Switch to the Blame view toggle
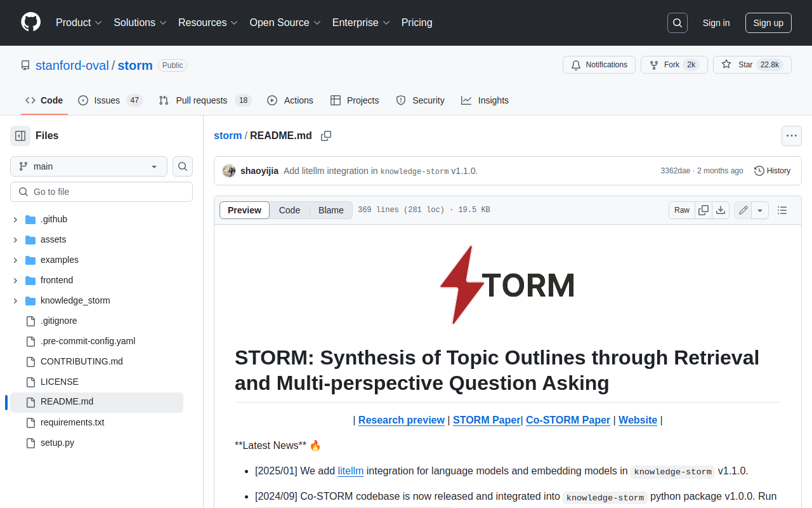 tap(331, 210)
